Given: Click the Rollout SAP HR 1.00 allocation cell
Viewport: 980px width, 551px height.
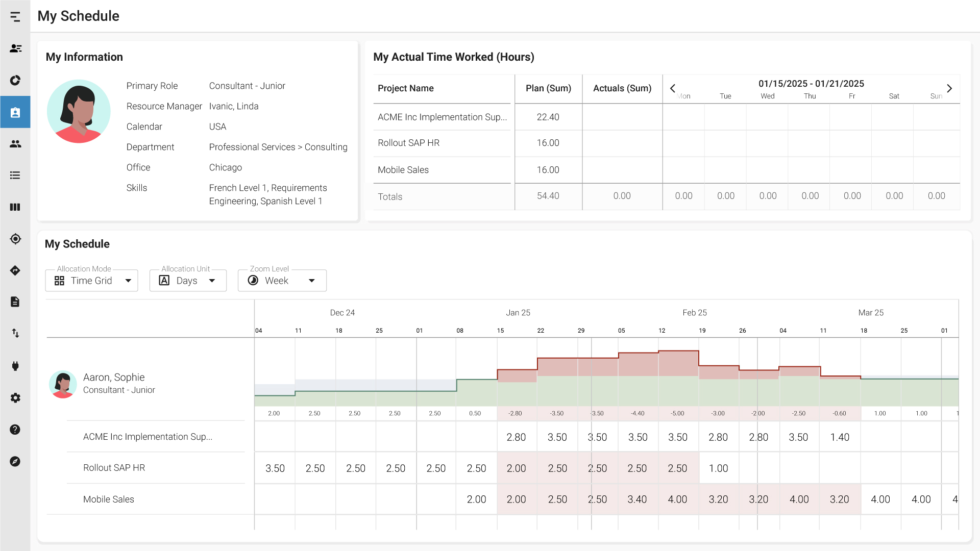Looking at the screenshot, I should point(719,468).
